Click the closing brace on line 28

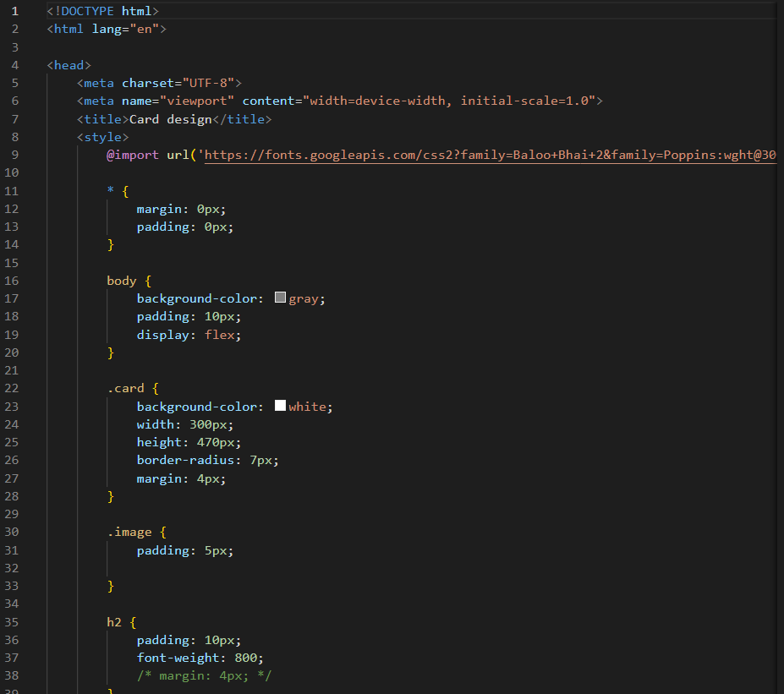(x=111, y=497)
